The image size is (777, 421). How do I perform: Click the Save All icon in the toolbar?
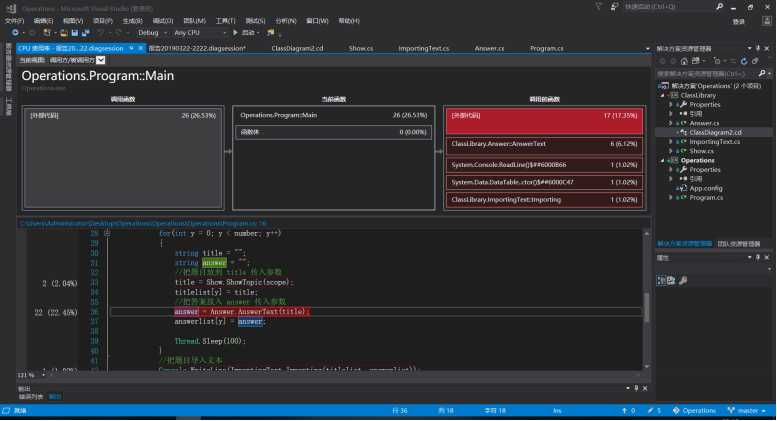point(86,33)
